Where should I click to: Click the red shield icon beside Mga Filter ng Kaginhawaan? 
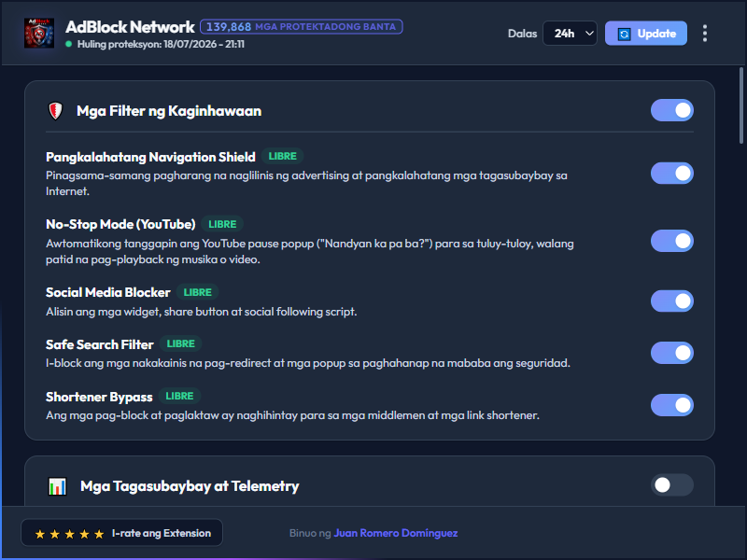pos(56,111)
